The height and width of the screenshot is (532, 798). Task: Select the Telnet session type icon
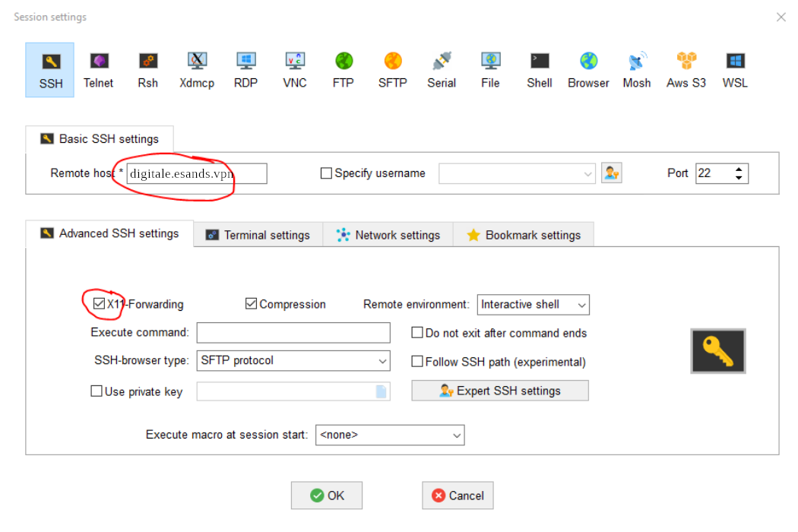[98, 70]
